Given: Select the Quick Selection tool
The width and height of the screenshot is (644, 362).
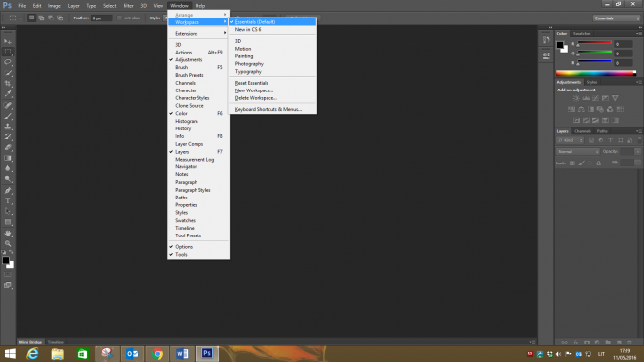Looking at the screenshot, I should 8,73.
